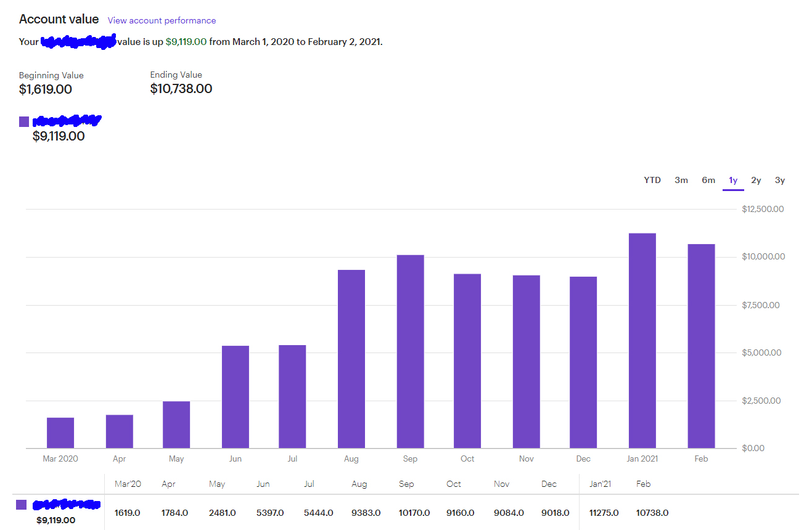Select the YTD time range tab
Viewport: 812px width, 530px height.
coord(652,180)
